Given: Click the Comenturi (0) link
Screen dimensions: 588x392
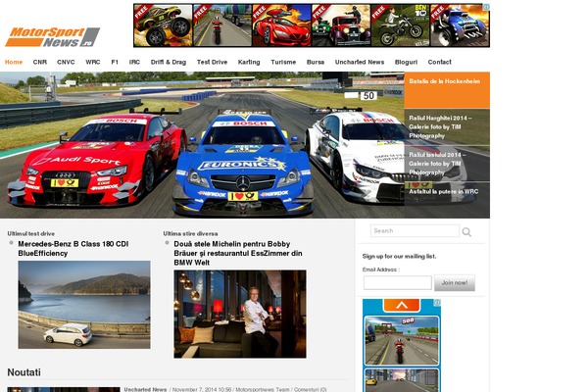Looking at the screenshot, I should coord(310,389).
